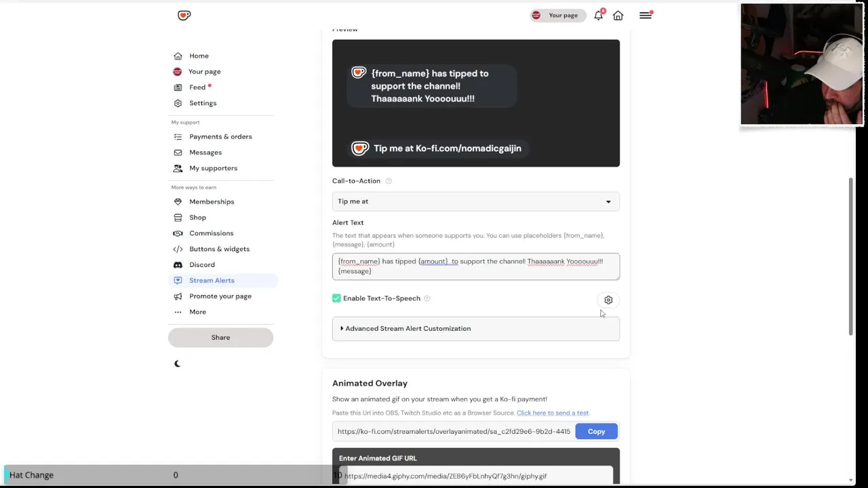The width and height of the screenshot is (868, 488).
Task: Click the Settings label in sidebar
Action: click(203, 103)
